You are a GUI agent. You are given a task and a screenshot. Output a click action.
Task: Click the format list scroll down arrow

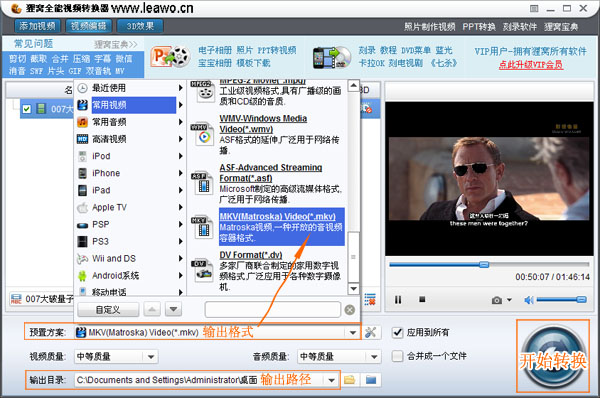[x=354, y=289]
